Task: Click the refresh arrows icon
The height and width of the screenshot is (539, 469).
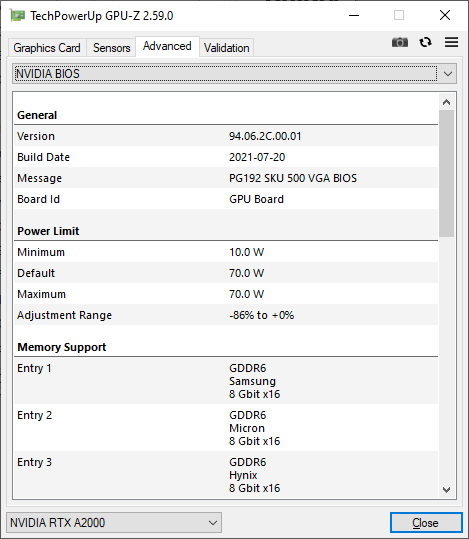Action: [425, 42]
